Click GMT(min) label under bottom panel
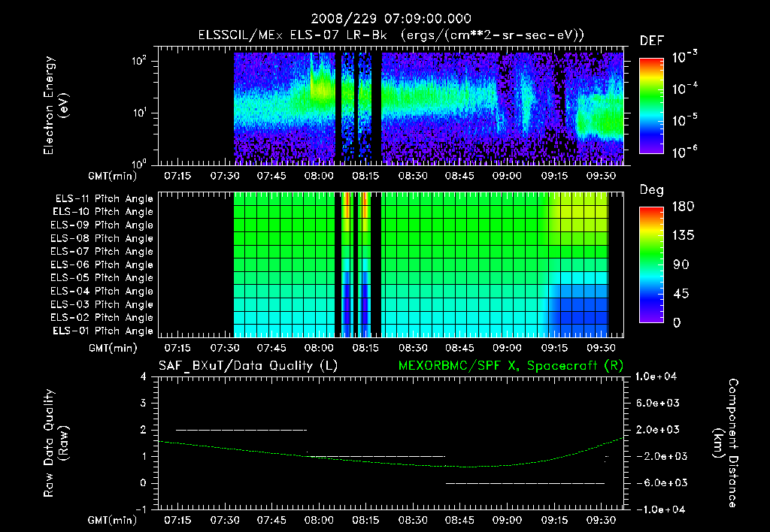The height and width of the screenshot is (532, 770). click(x=113, y=520)
